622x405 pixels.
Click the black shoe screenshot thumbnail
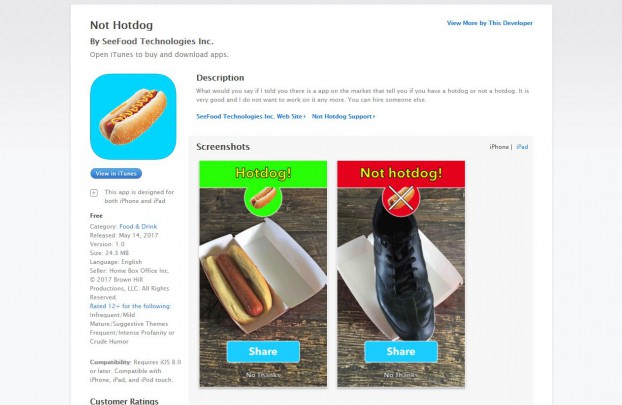click(x=401, y=274)
